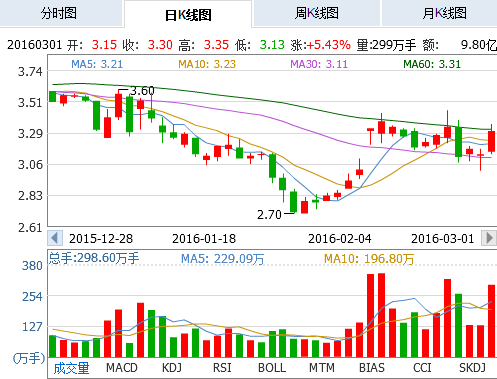Open the 周K线图 tab
This screenshot has width=497, height=379.
point(316,13)
